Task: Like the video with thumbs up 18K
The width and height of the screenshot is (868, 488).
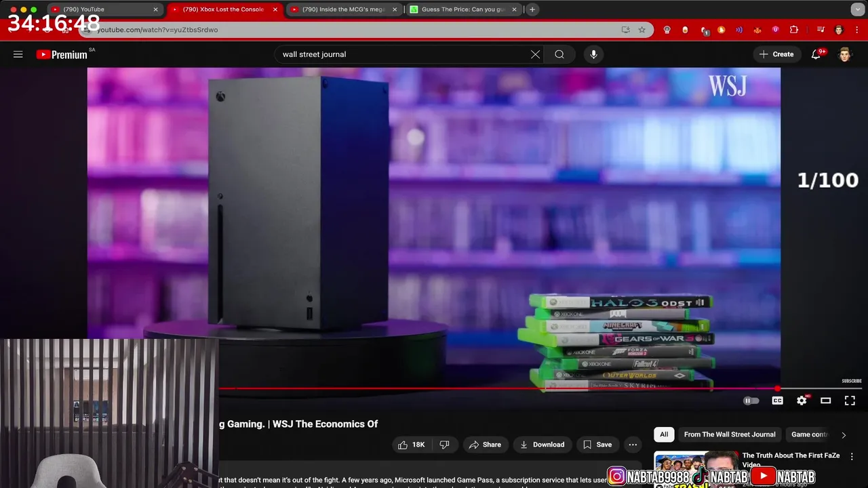Action: [412, 445]
